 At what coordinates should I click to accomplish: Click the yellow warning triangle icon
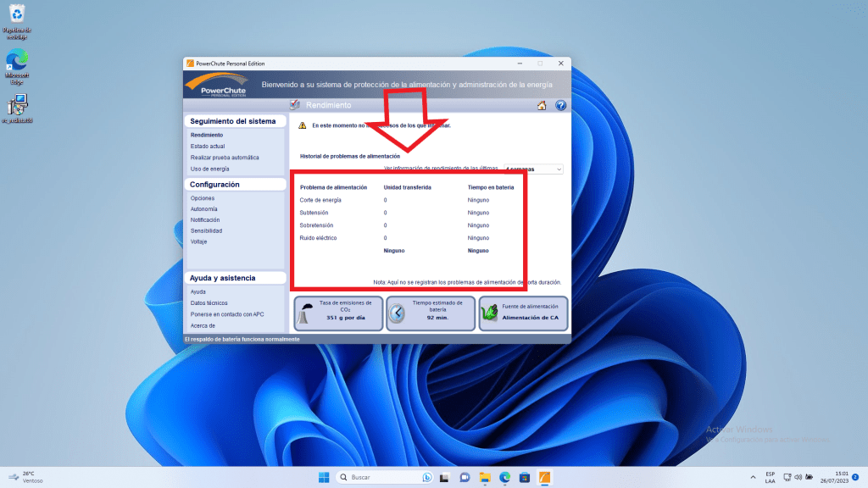(302, 125)
